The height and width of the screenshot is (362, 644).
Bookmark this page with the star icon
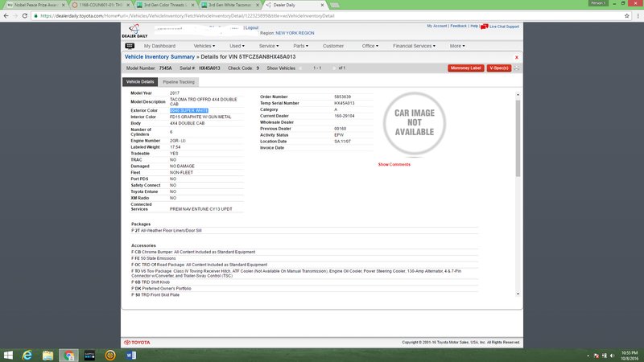click(x=627, y=15)
